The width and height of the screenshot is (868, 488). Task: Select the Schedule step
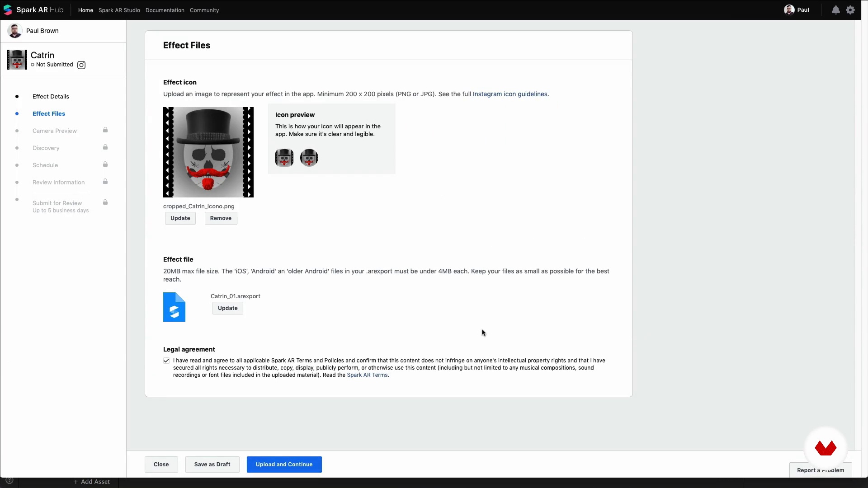(x=45, y=165)
